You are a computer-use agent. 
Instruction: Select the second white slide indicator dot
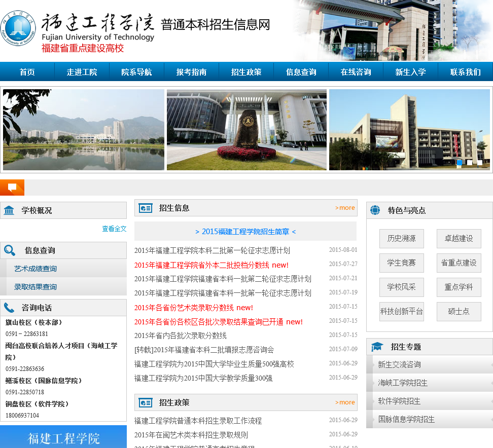click(470, 162)
